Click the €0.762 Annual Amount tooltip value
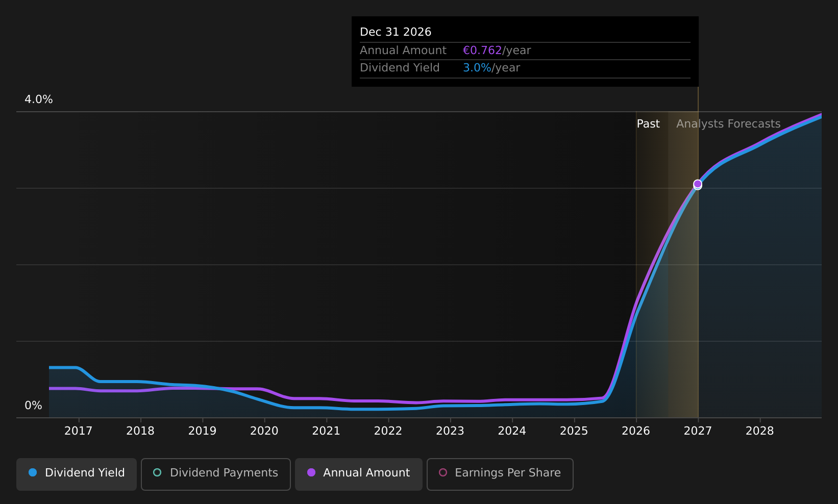 (x=482, y=51)
